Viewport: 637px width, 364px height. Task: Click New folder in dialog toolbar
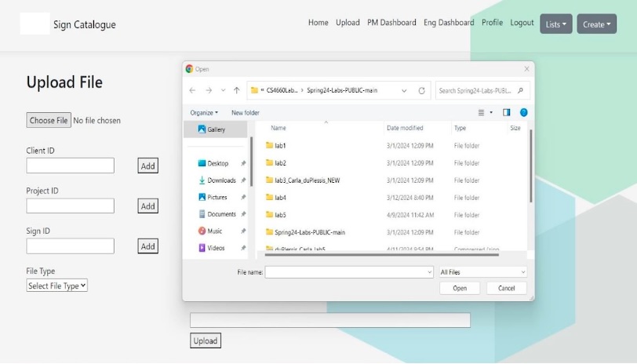coord(246,112)
